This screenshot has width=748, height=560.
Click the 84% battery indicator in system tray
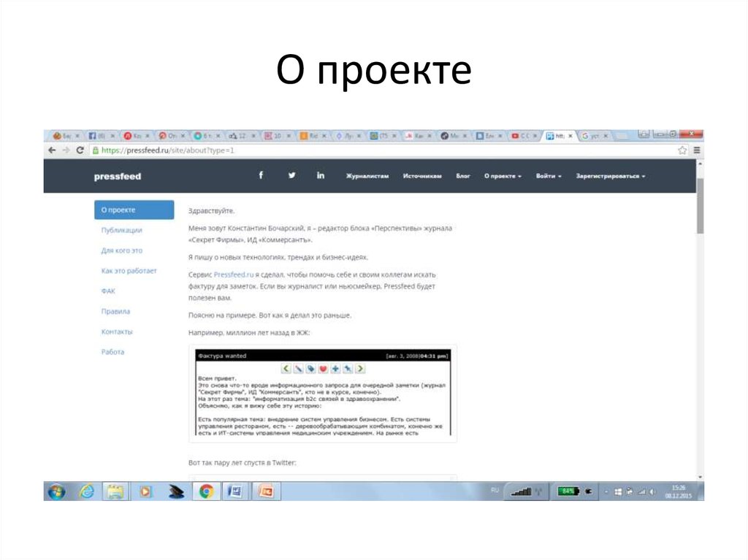coord(566,491)
